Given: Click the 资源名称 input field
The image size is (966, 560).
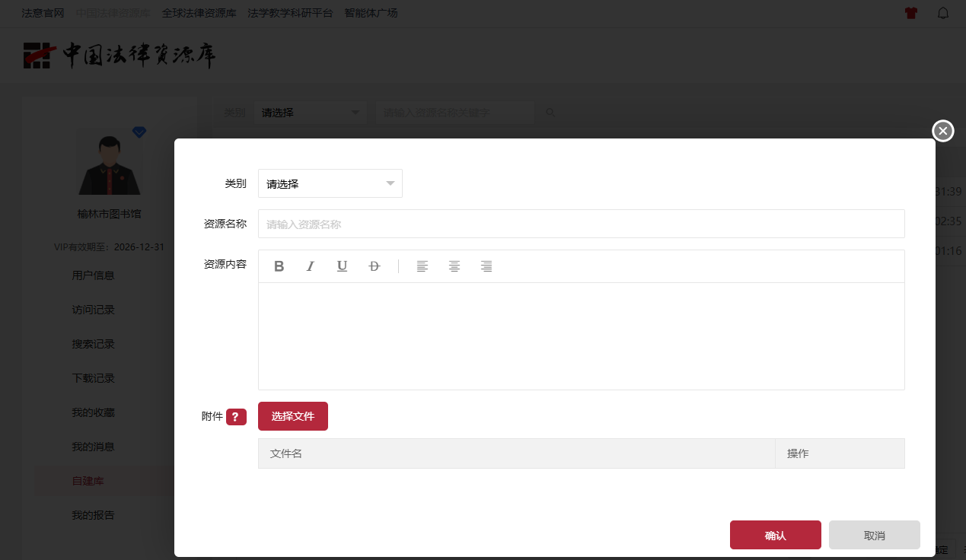Looking at the screenshot, I should pos(581,224).
